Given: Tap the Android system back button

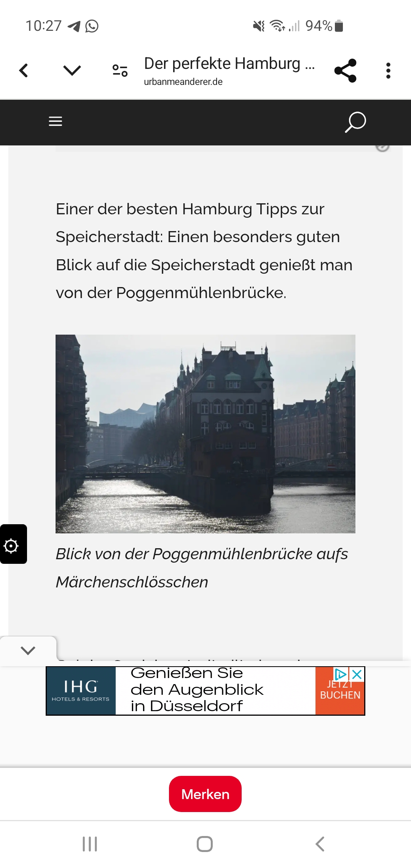Looking at the screenshot, I should [320, 844].
